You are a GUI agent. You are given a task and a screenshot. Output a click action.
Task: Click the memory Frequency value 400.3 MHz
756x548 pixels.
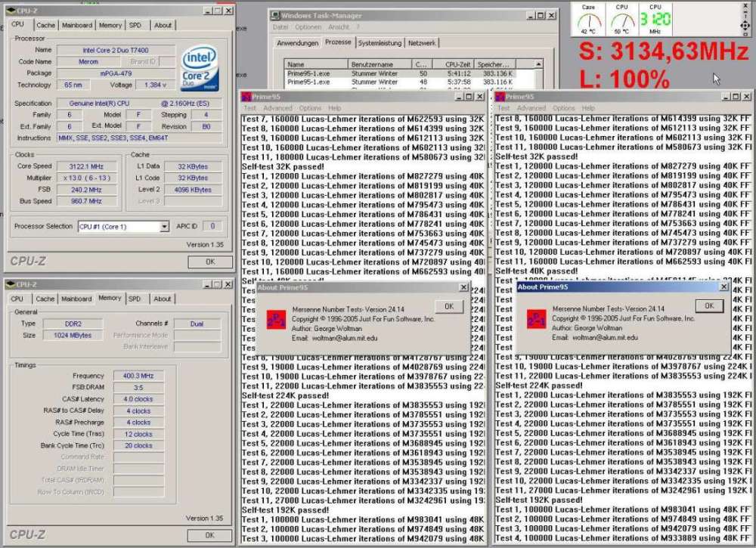[138, 376]
